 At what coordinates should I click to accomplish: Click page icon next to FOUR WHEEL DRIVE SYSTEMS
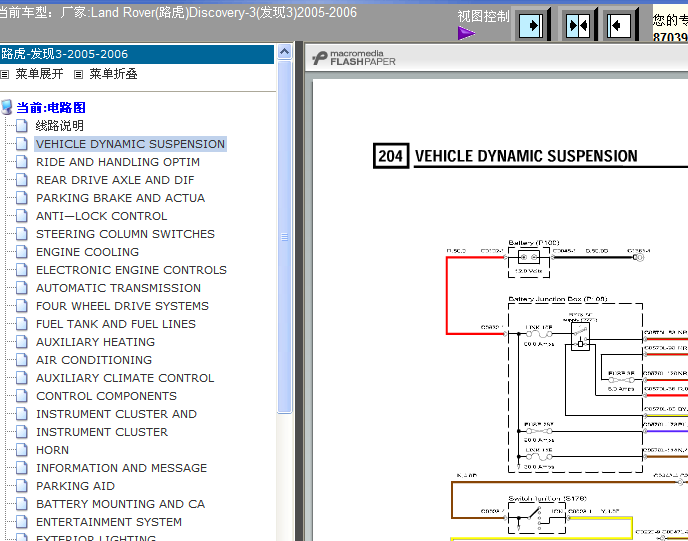22,306
